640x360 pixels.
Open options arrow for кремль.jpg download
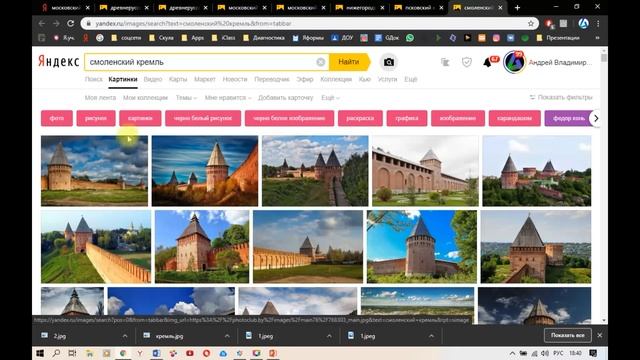click(x=227, y=336)
